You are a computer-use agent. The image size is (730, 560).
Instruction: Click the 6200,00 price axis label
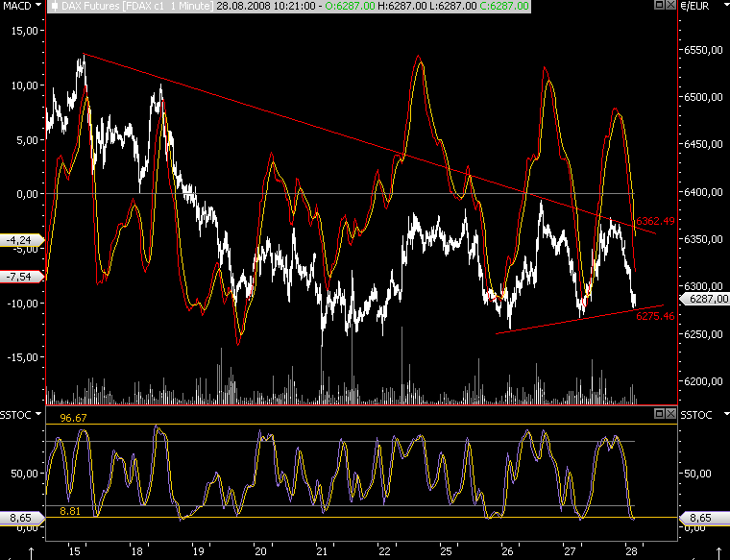(703, 381)
